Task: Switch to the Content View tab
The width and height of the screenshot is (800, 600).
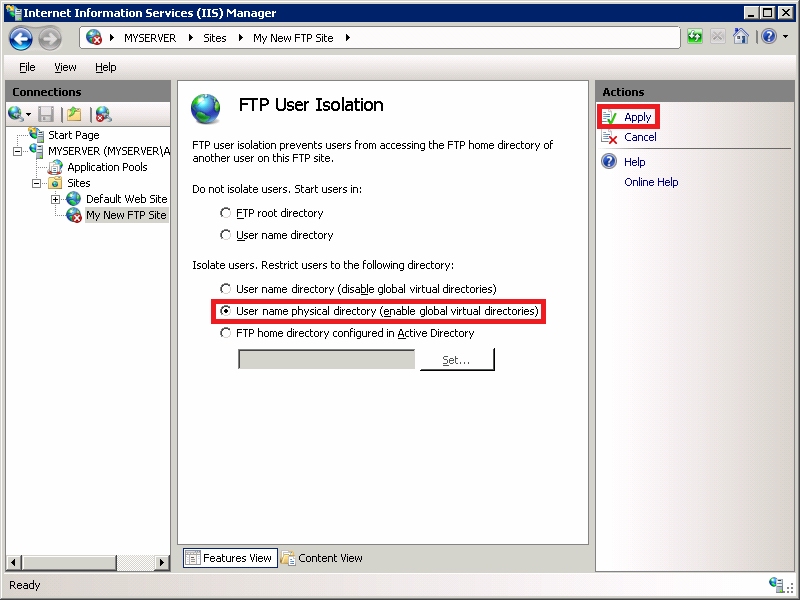Action: click(x=322, y=558)
